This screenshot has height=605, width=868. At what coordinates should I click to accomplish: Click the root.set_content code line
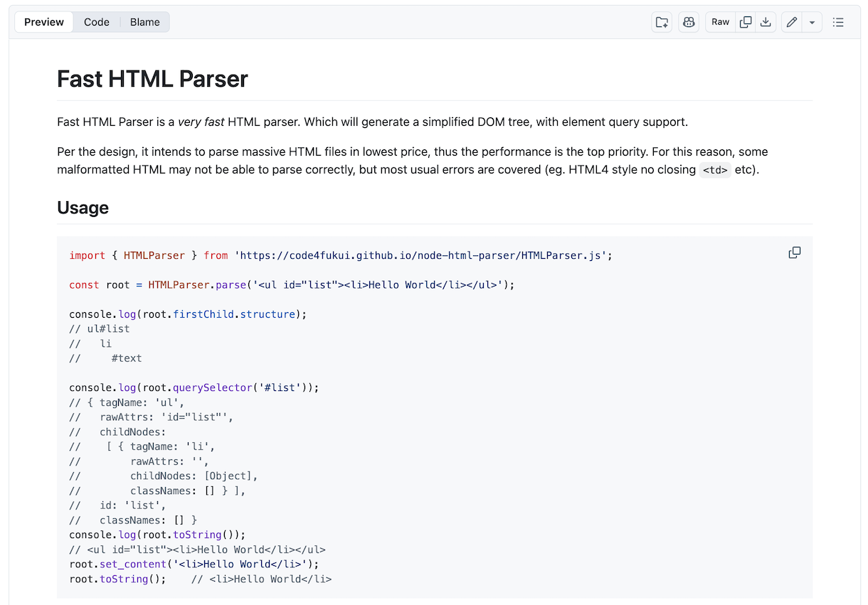194,564
